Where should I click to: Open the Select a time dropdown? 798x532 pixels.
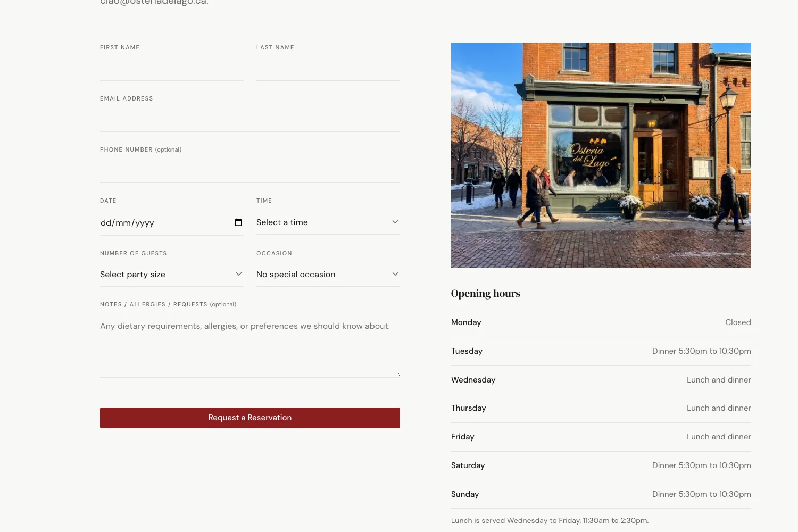pos(328,222)
